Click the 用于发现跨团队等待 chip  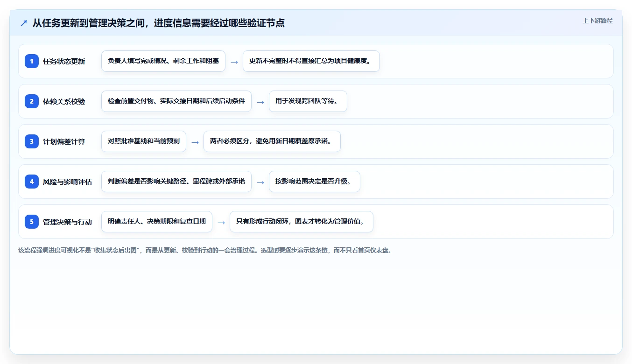point(308,101)
